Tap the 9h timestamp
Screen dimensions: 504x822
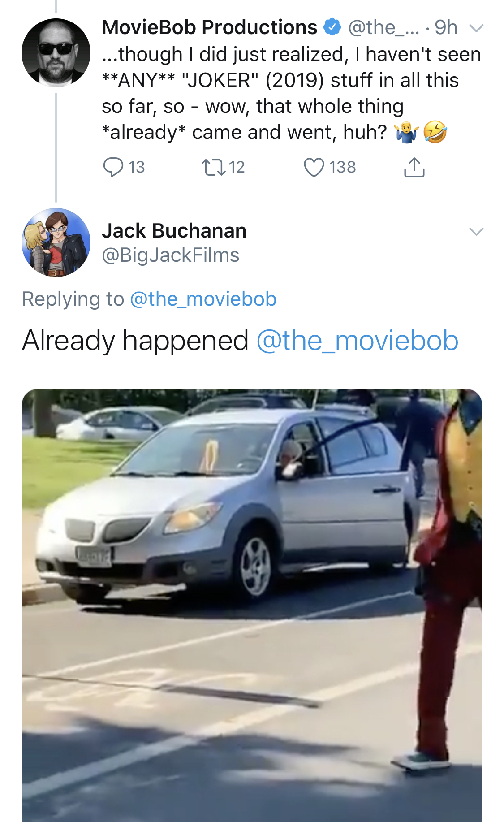click(446, 27)
